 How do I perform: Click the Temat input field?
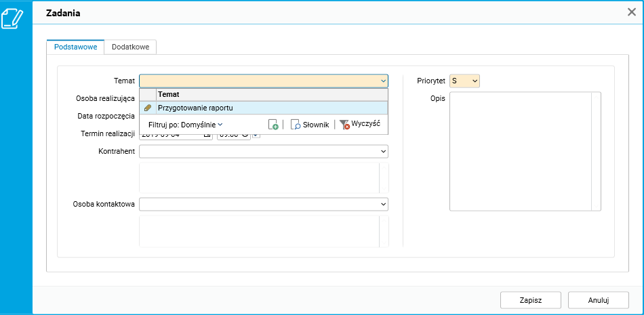coord(259,81)
